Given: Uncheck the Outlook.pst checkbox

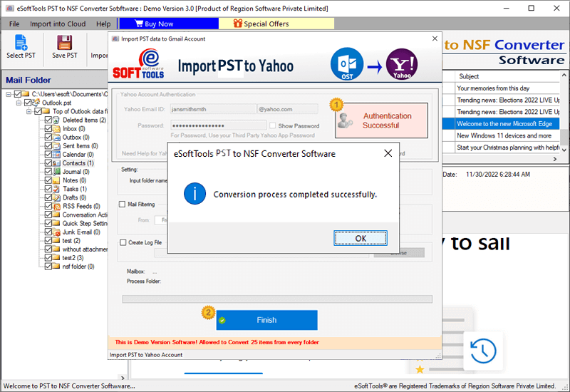Looking at the screenshot, I should click(28, 103).
